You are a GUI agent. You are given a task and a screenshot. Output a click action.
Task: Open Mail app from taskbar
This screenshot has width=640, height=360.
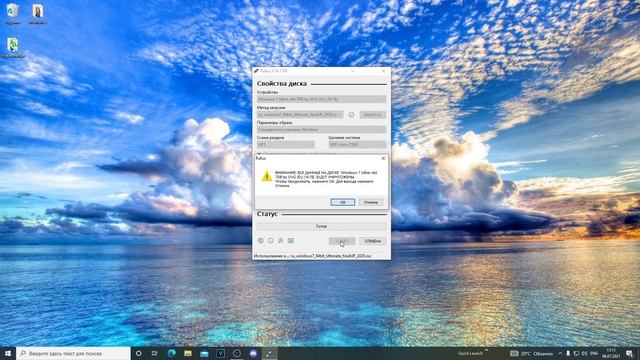[x=204, y=353]
